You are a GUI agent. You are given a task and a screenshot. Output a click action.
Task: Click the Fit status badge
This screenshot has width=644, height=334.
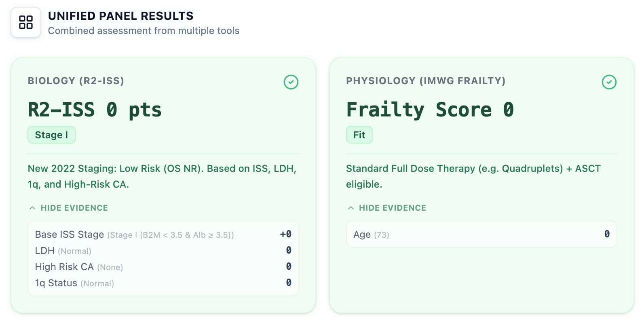[x=359, y=135]
